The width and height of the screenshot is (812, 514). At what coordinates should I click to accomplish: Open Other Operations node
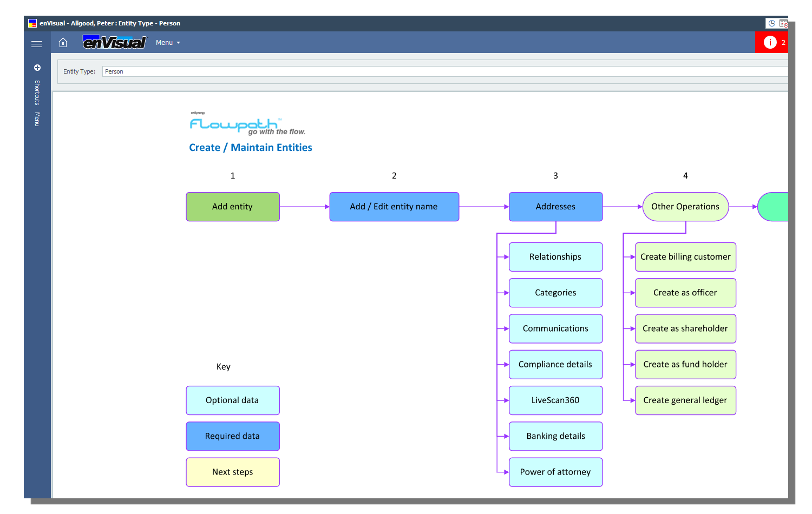coord(685,207)
